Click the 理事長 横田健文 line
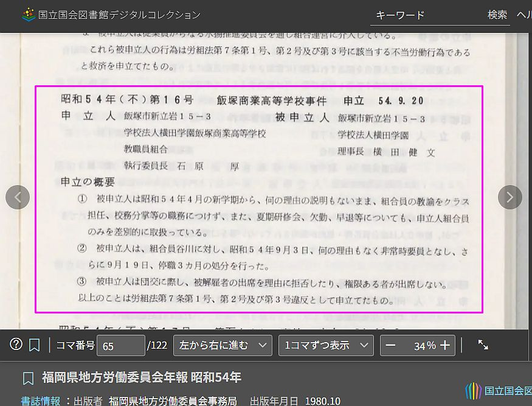This screenshot has width=532, height=406. [386, 152]
